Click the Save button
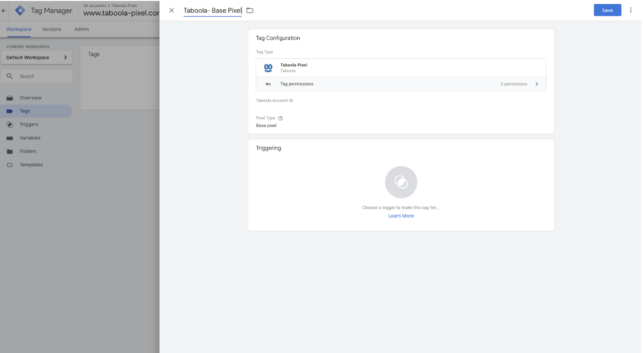The height and width of the screenshot is (353, 644). click(607, 10)
